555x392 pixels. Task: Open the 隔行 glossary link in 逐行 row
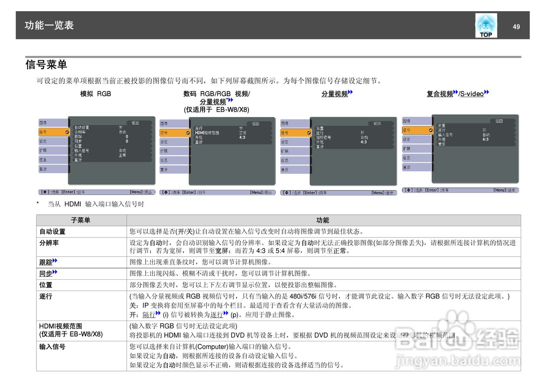point(152,315)
